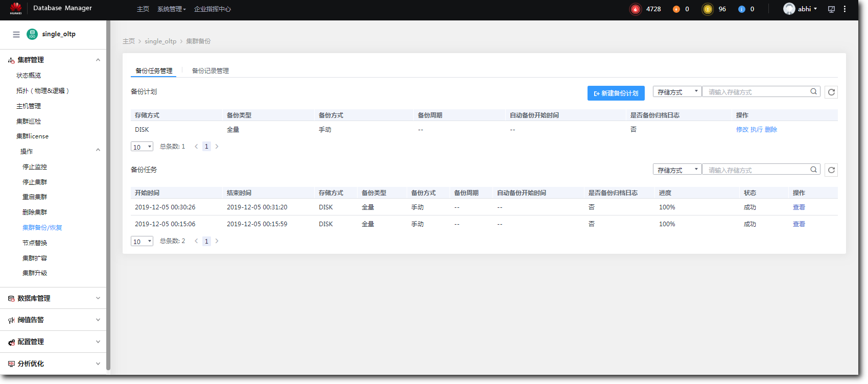Screen dimensions: 868x384
Task: Click the 分析优化 analysis icon
Action: click(11, 364)
